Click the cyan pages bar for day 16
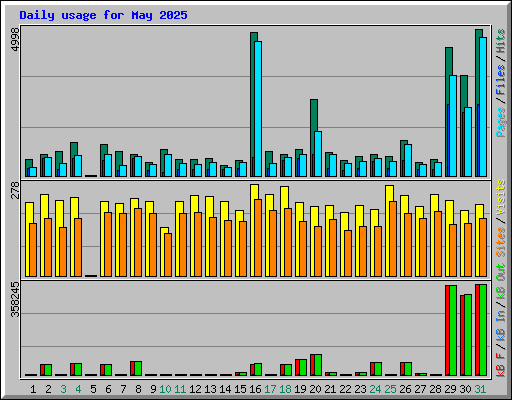 click(258, 109)
